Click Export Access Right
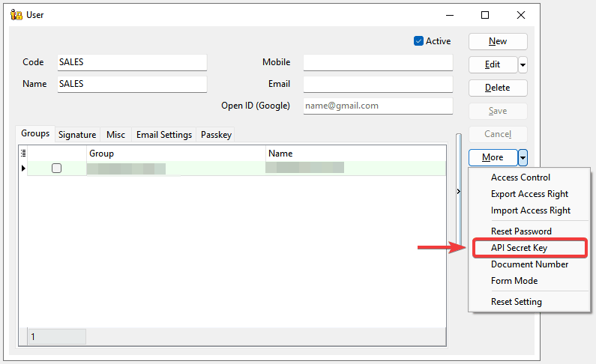The image size is (596, 364). [x=529, y=194]
